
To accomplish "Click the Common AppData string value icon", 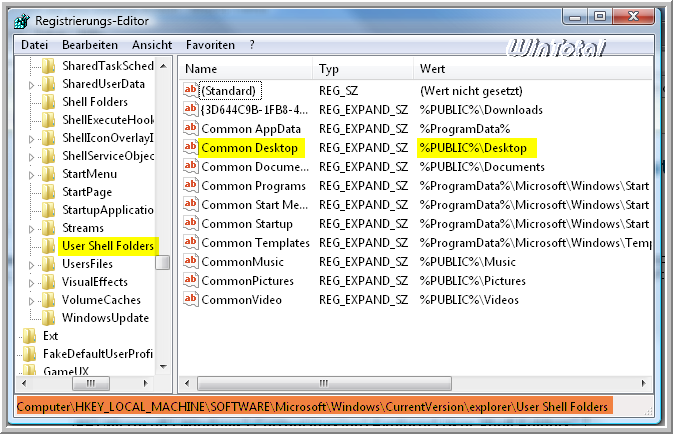I will coord(191,128).
